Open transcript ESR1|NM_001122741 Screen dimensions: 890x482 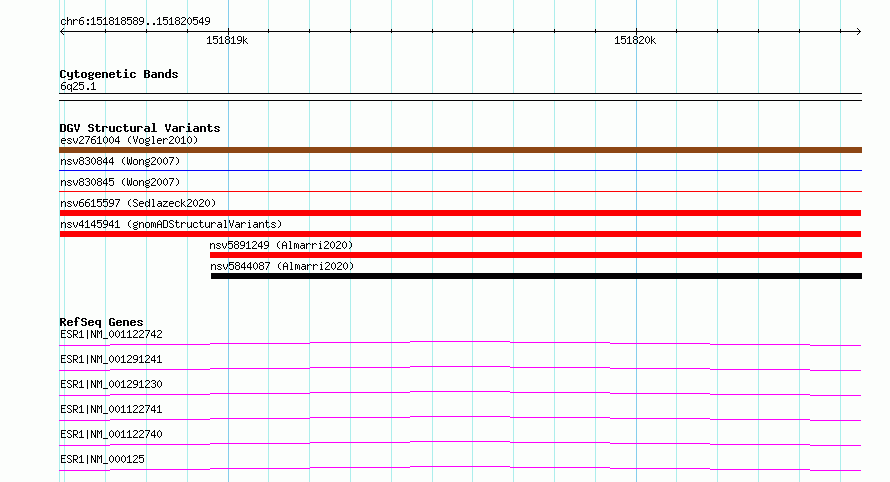111,409
